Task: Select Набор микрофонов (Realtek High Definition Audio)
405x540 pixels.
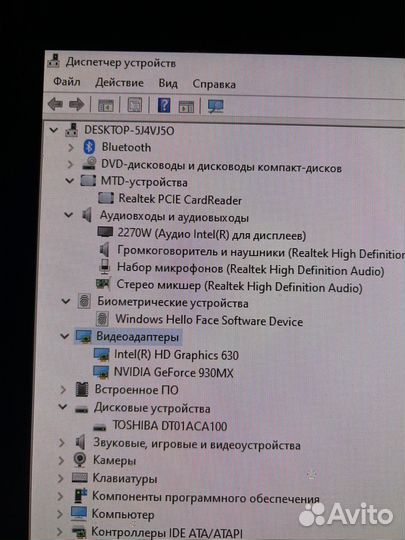Action: point(250,269)
